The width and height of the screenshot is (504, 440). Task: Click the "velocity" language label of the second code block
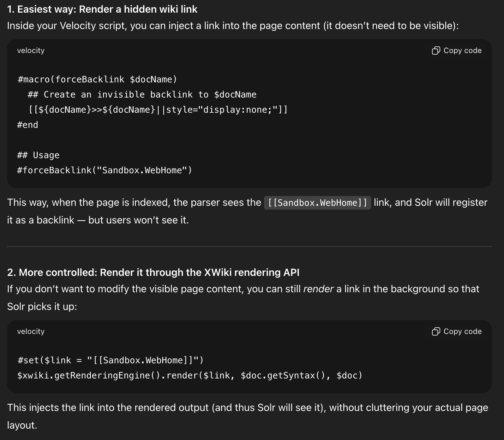tap(31, 331)
